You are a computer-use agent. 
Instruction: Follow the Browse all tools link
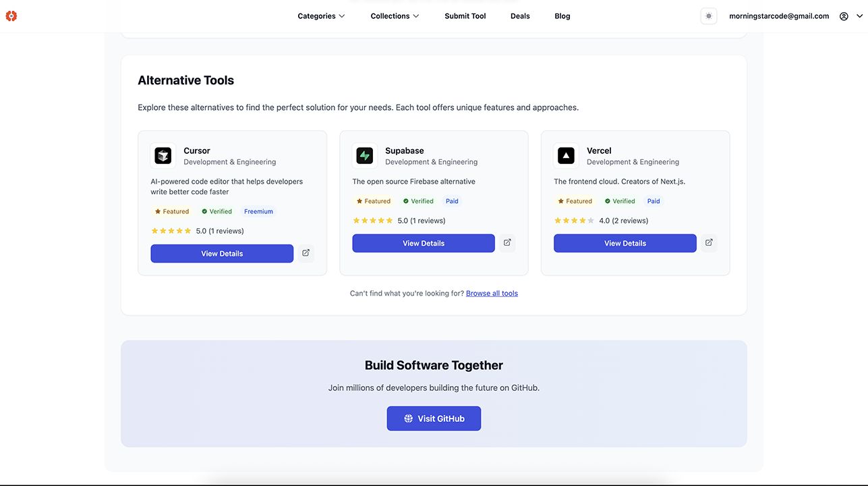pyautogui.click(x=492, y=294)
